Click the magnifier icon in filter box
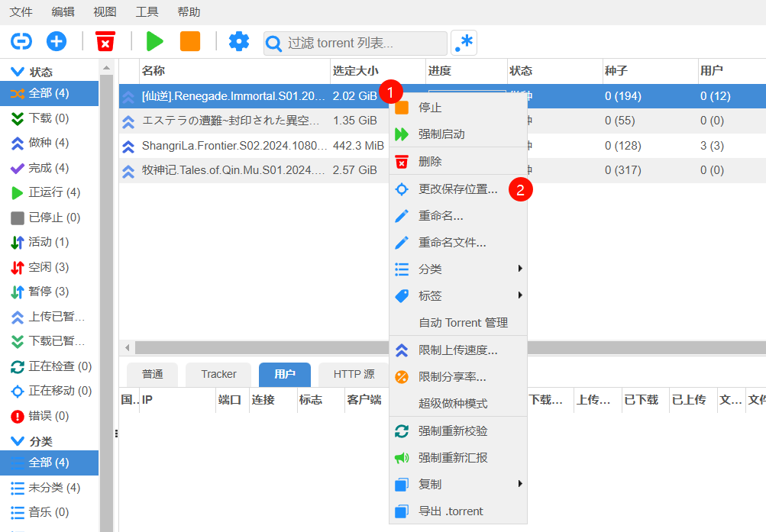This screenshot has width=766, height=532. pos(273,43)
